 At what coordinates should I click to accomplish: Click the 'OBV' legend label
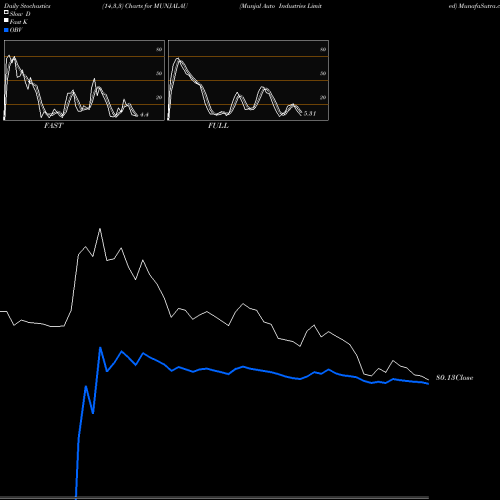(16, 30)
